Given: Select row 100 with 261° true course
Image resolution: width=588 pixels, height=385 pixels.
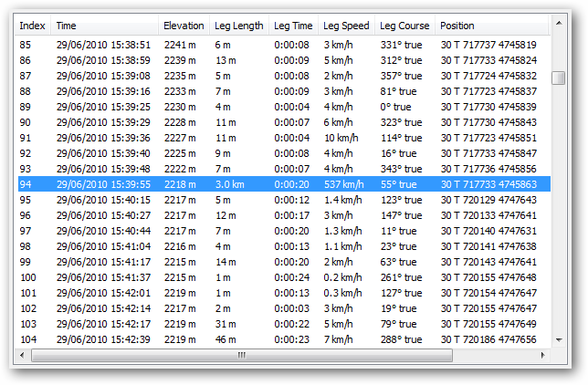Looking at the screenshot, I should click(274, 277).
